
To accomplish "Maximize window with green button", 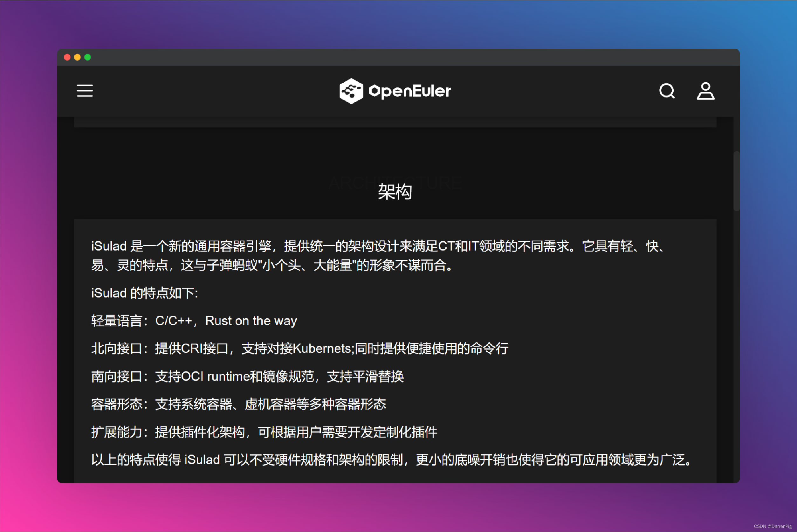I will tap(87, 57).
